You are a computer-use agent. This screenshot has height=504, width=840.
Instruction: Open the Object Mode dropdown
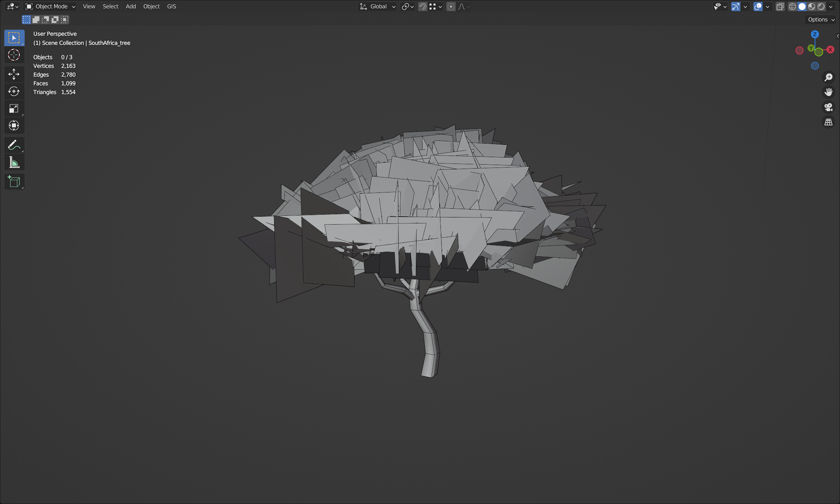coord(50,7)
